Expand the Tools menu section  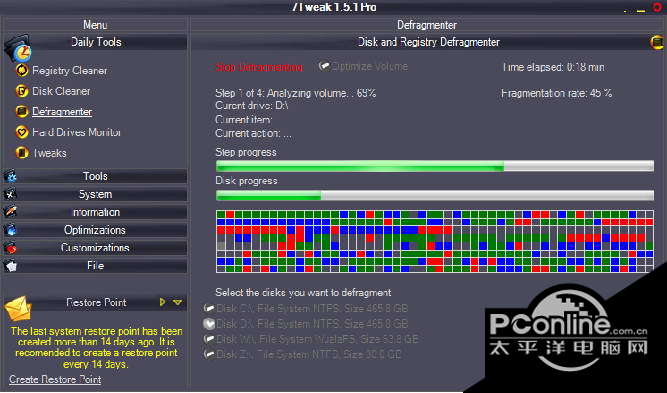point(95,176)
